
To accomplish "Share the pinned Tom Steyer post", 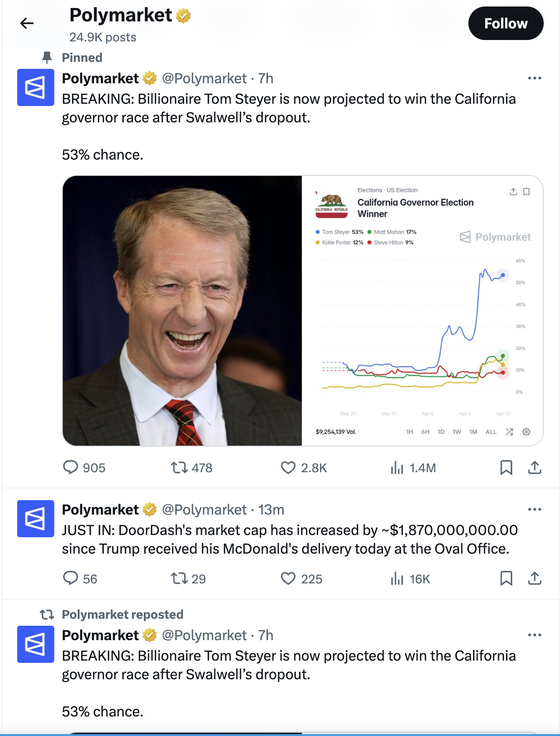I will 535,467.
